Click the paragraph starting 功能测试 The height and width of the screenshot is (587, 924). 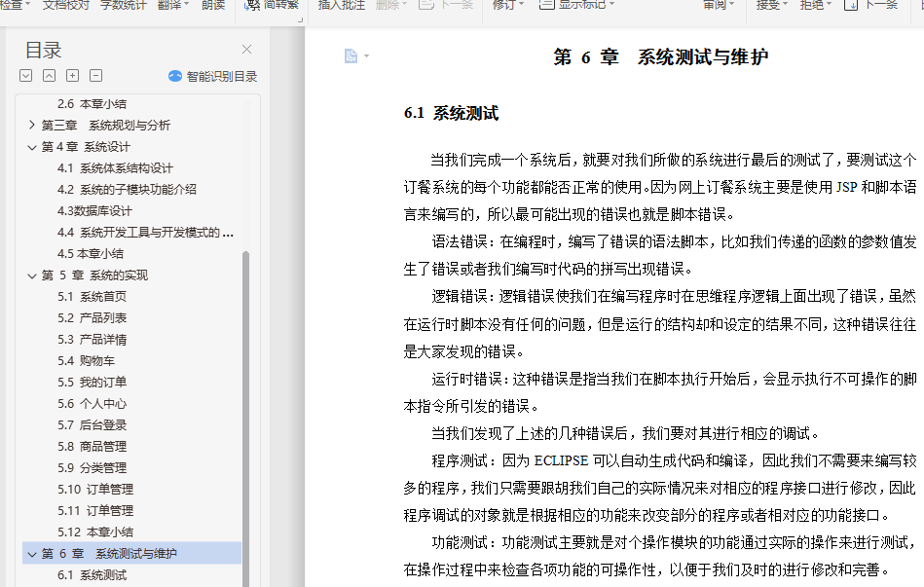660,556
